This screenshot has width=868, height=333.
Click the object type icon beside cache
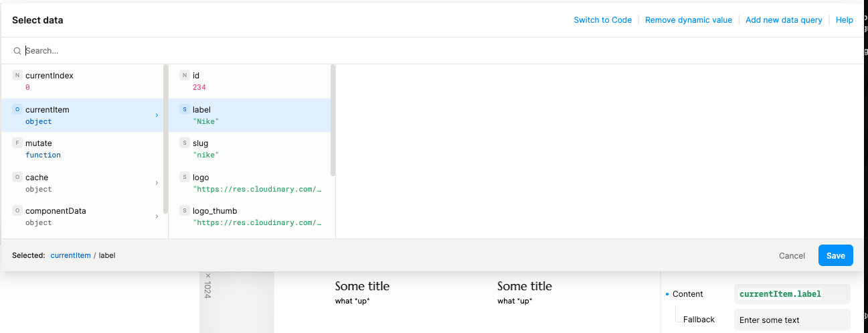17,178
